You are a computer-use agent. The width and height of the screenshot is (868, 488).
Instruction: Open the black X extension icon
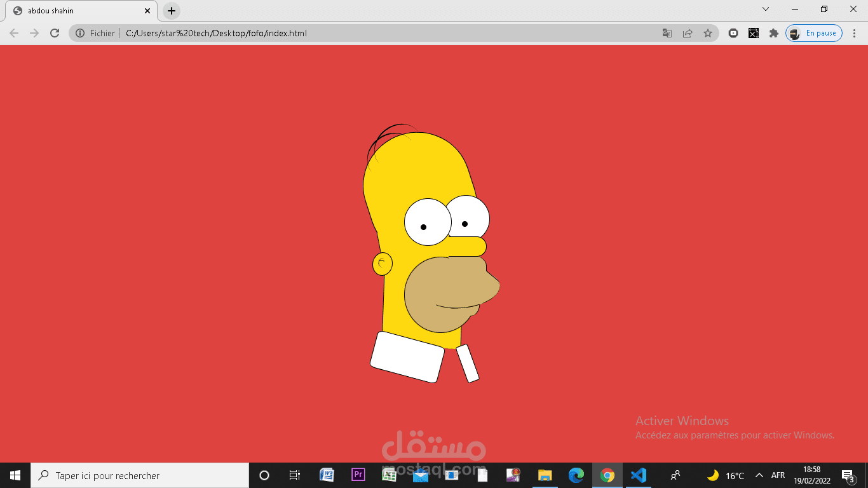[754, 33]
